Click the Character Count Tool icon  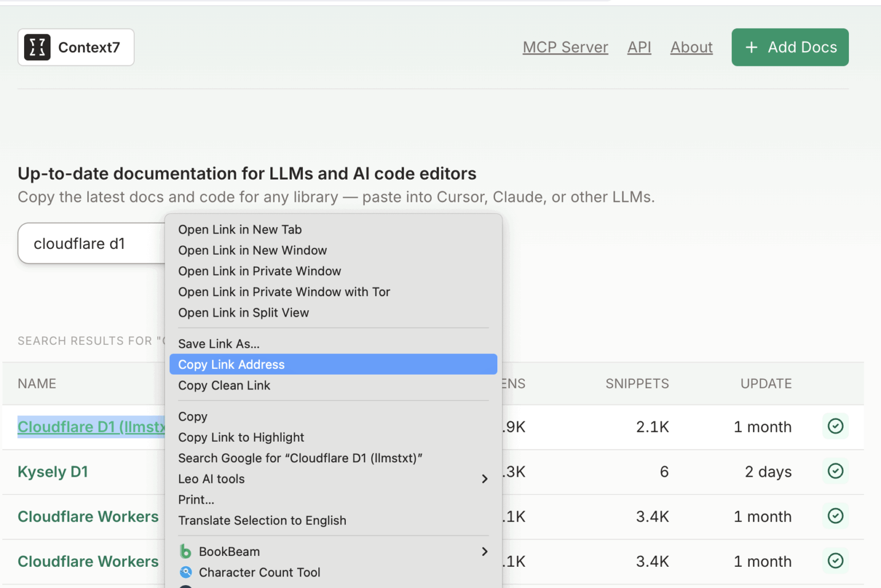click(185, 572)
